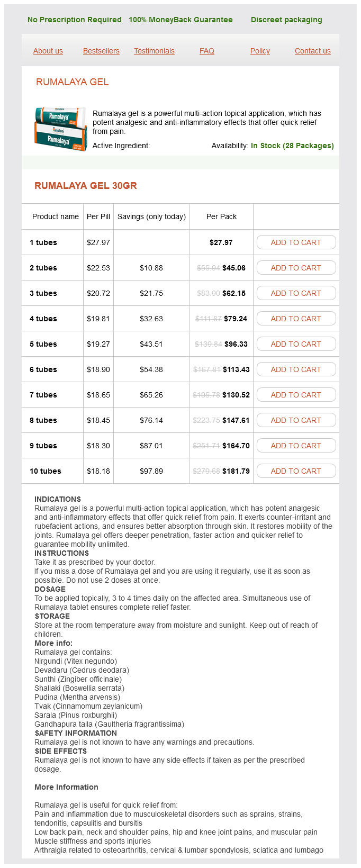Add 10 tubes to cart
The image size is (361, 868).
[296, 471]
